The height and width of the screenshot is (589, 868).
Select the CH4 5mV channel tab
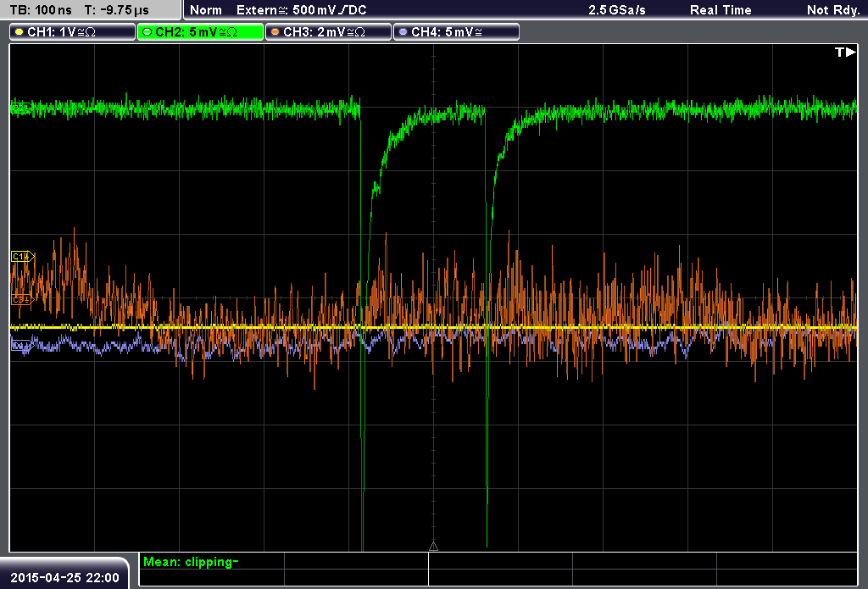pos(456,32)
